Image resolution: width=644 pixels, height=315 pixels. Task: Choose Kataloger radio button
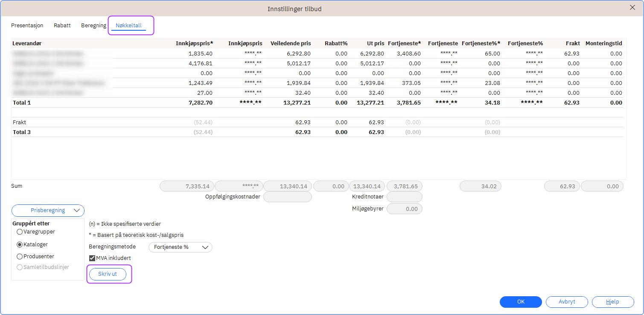click(20, 245)
